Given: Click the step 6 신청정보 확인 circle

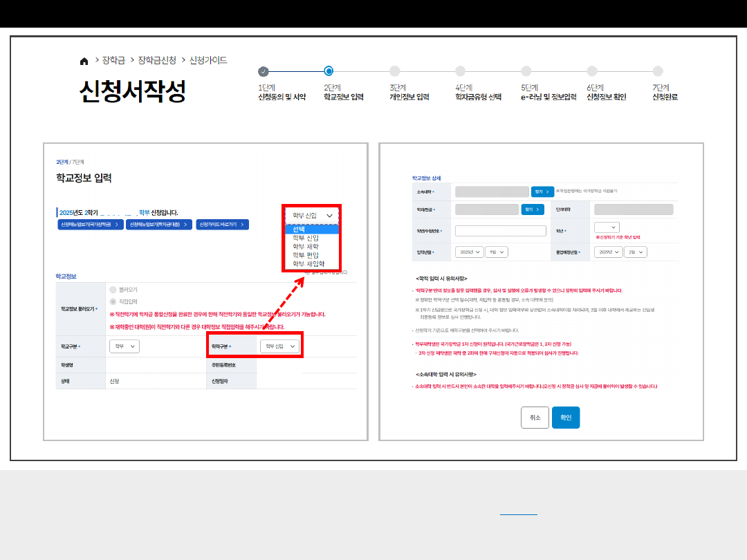Looking at the screenshot, I should click(591, 71).
